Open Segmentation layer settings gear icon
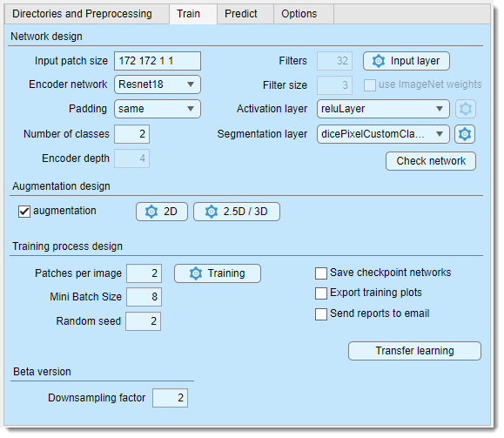Image resolution: width=504 pixels, height=438 pixels. pyautogui.click(x=465, y=134)
